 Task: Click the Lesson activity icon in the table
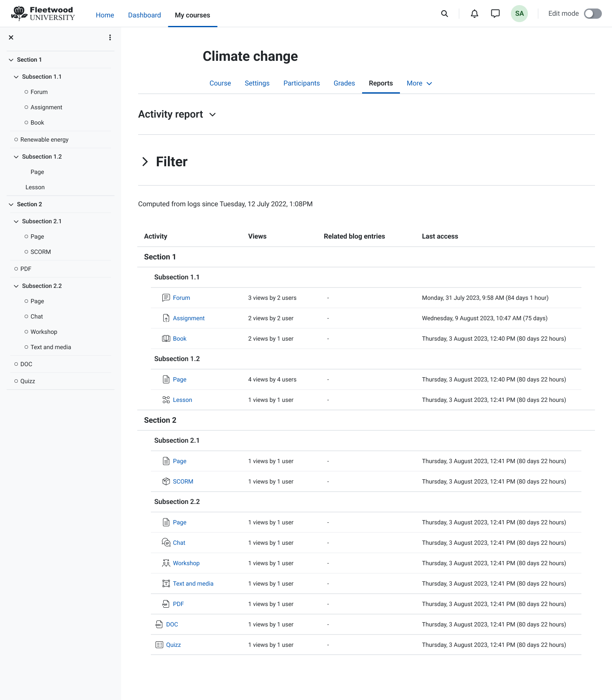[166, 400]
